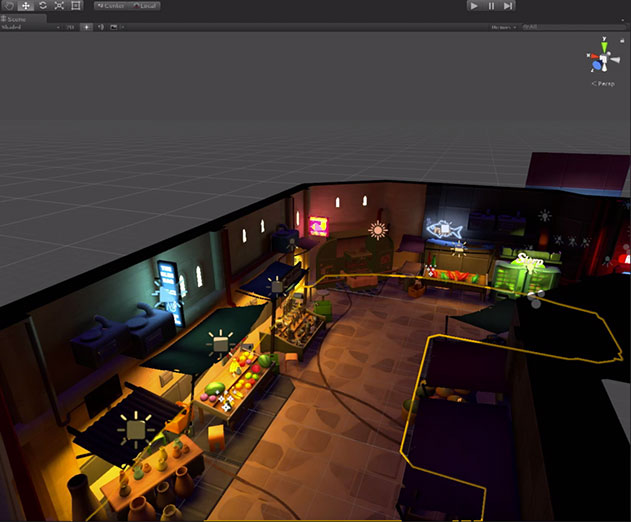The image size is (631, 522).
Task: Toggle 2D view mode
Action: (70, 27)
